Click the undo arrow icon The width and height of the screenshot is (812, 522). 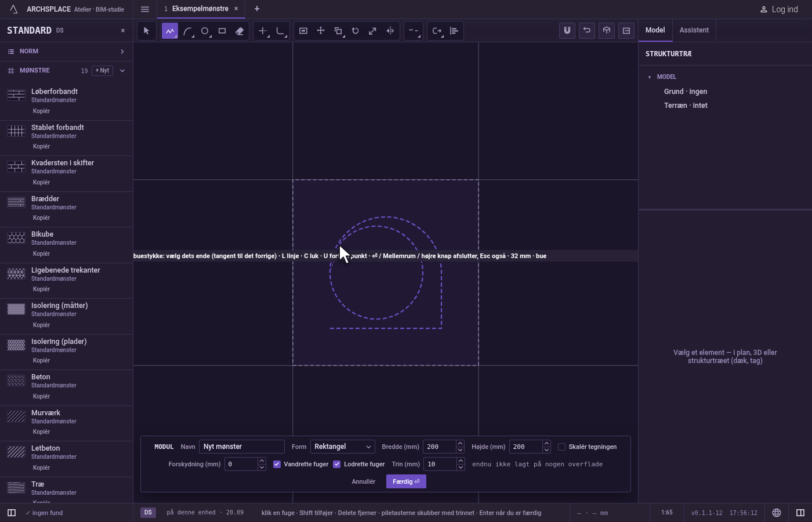click(x=587, y=31)
